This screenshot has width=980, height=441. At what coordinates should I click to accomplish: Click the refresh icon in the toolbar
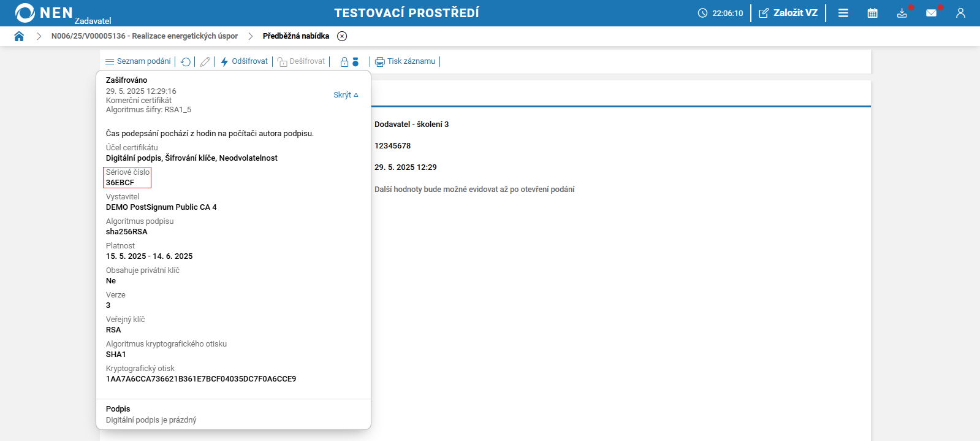tap(186, 62)
